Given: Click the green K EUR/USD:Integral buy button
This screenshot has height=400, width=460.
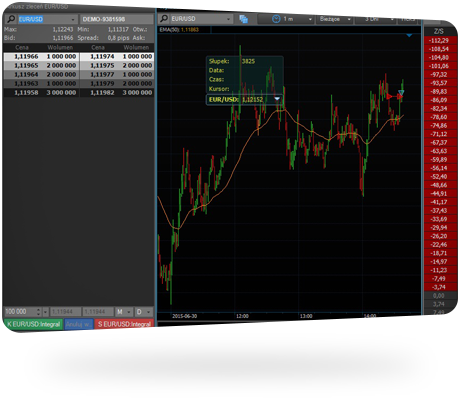Looking at the screenshot, I should (x=33, y=324).
